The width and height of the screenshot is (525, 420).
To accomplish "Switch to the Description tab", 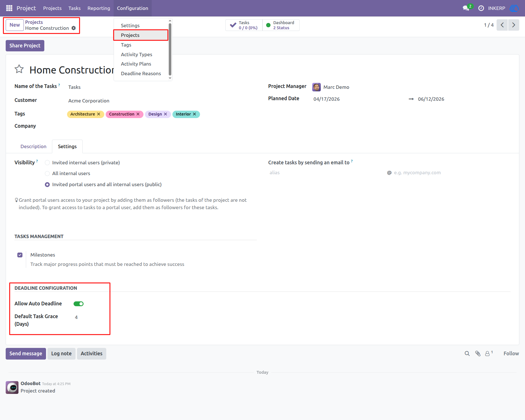I will tap(33, 146).
